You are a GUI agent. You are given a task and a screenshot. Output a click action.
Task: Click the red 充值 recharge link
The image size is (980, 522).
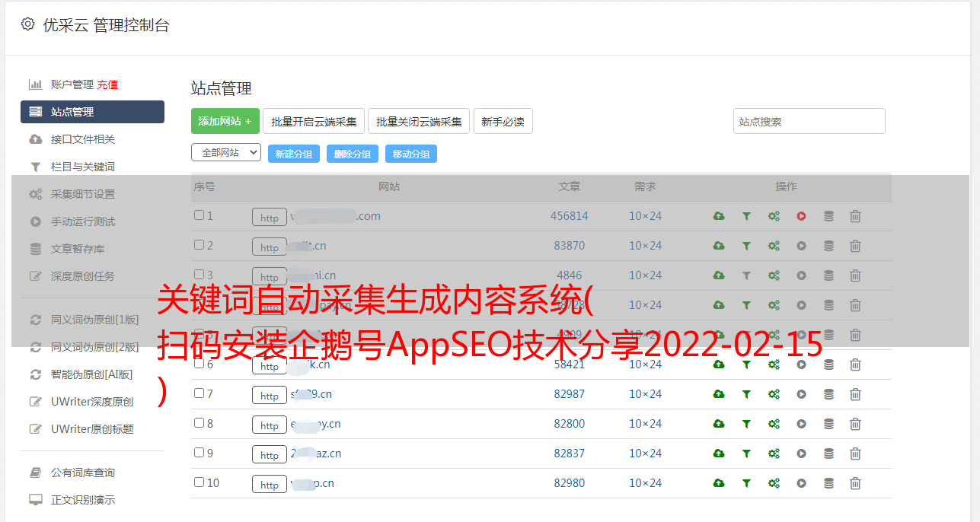pyautogui.click(x=107, y=84)
